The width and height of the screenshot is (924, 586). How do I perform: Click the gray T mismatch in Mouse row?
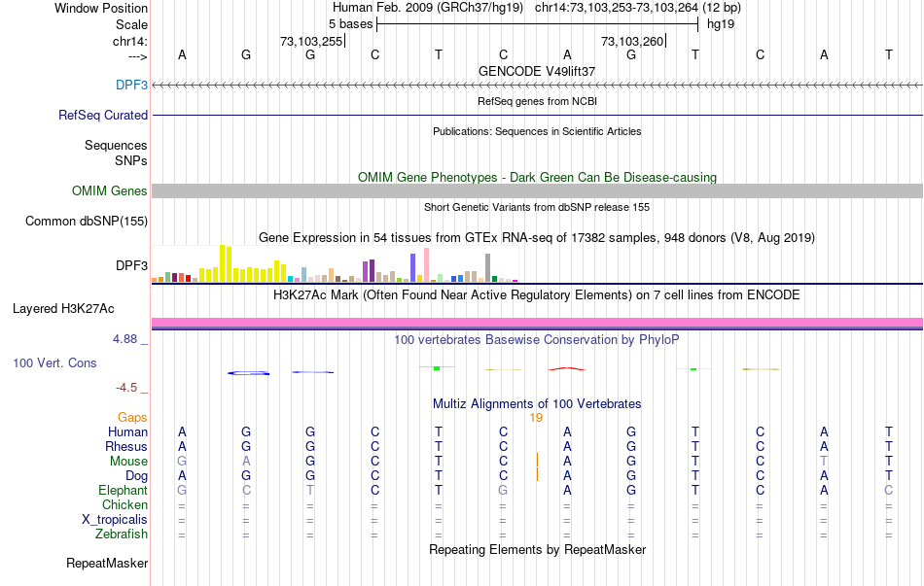click(x=824, y=462)
